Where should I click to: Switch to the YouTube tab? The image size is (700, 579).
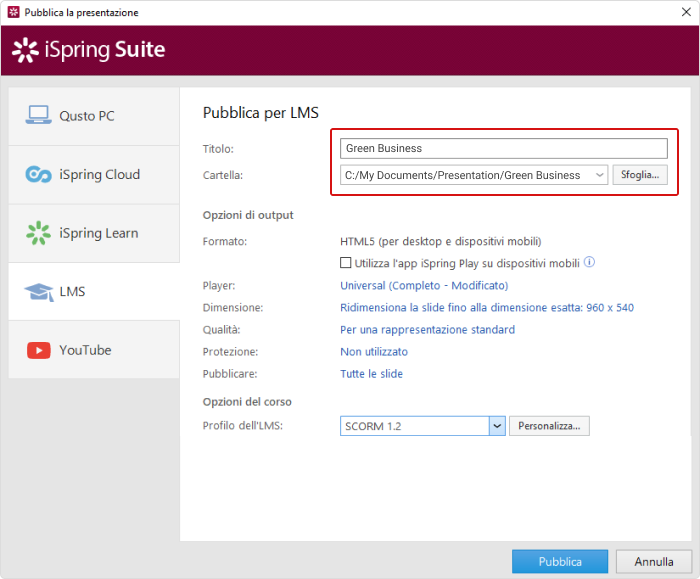(x=94, y=350)
